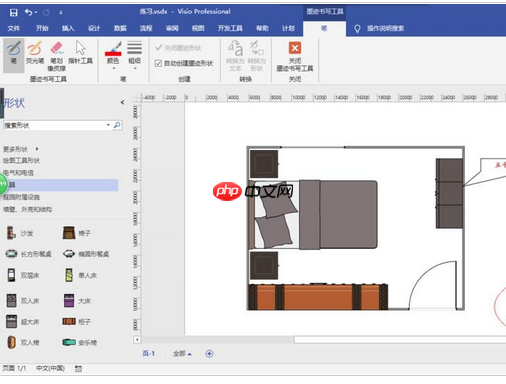Select the 笔 tab under 墨迹书写工具
Image resolution: width=506 pixels, height=384 pixels.
[324, 28]
